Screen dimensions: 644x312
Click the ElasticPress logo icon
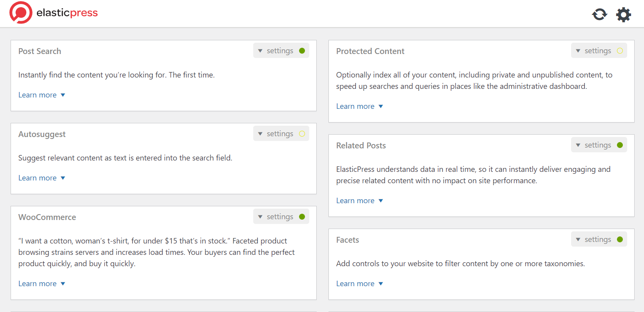tap(21, 13)
